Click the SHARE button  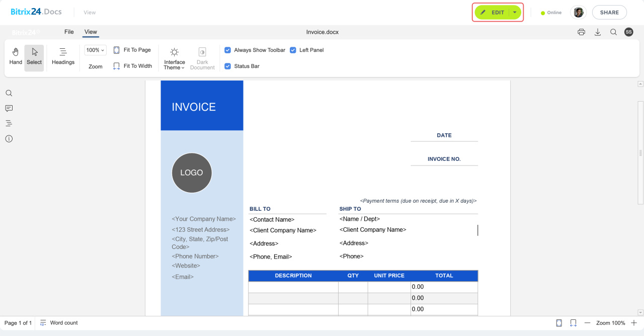click(x=609, y=13)
